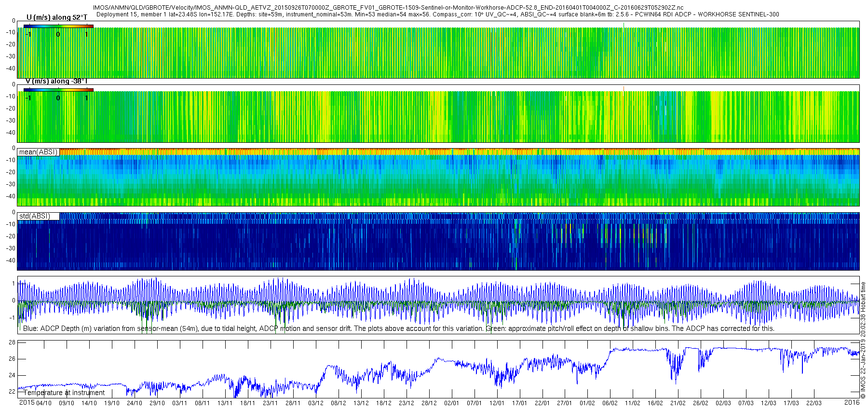Viewport: 868px width, 410px height.
Task: Select the 03/12 date tick label
Action: point(316,403)
